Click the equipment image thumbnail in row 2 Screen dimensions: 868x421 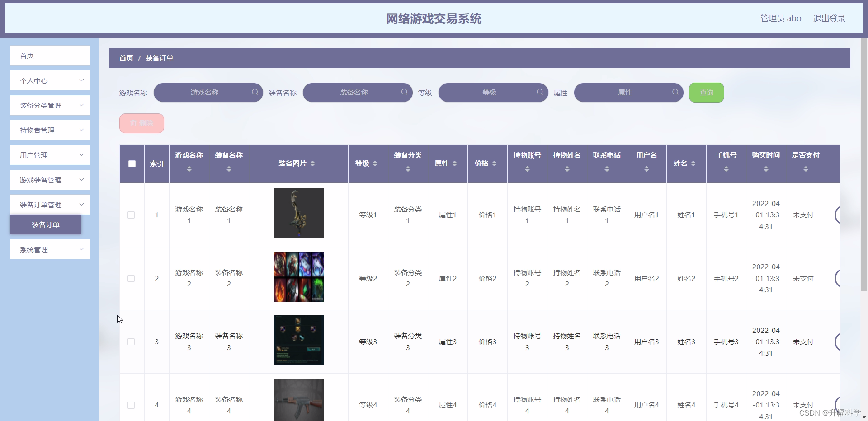point(298,277)
